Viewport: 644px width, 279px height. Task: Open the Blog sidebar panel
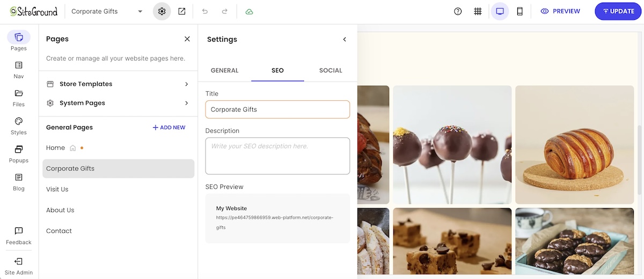pos(19,181)
